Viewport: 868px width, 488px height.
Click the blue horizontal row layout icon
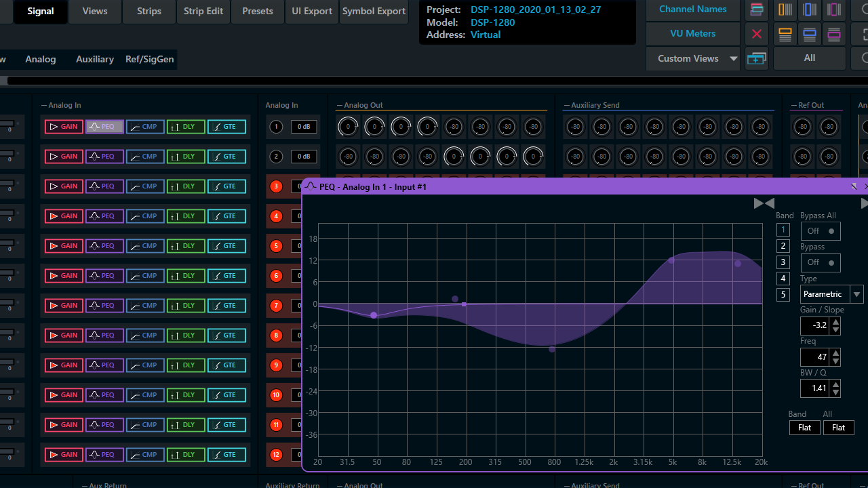click(810, 34)
